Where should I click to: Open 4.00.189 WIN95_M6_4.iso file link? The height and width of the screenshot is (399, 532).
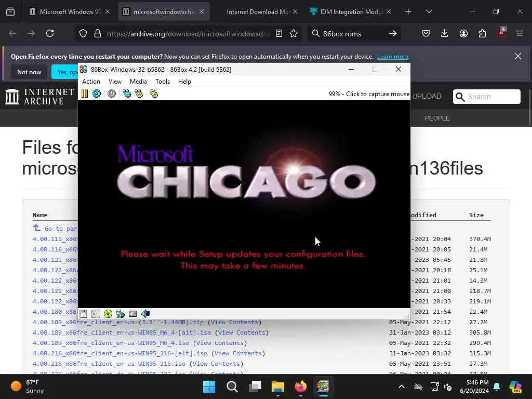(111, 343)
